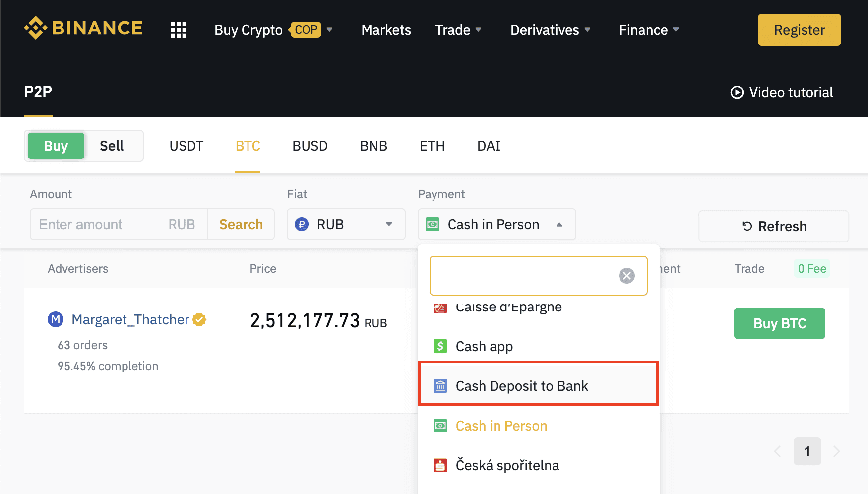Screen dimensions: 868x494
Task: Click the cash icon in Payment dropdown field
Action: click(433, 224)
